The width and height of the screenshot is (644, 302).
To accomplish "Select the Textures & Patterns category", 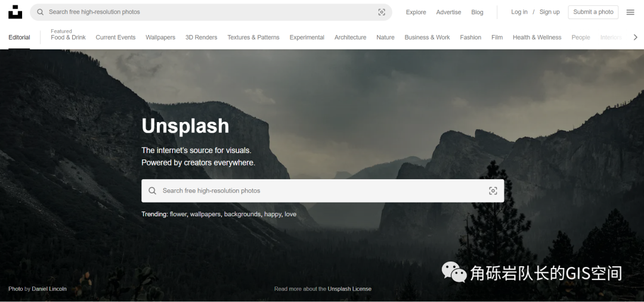I will coord(253,38).
